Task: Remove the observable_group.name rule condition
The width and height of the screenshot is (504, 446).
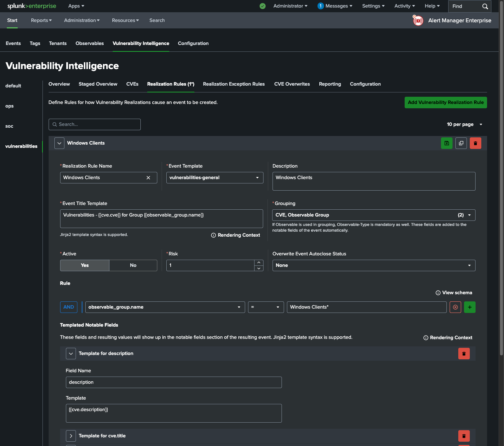Action: tap(455, 307)
